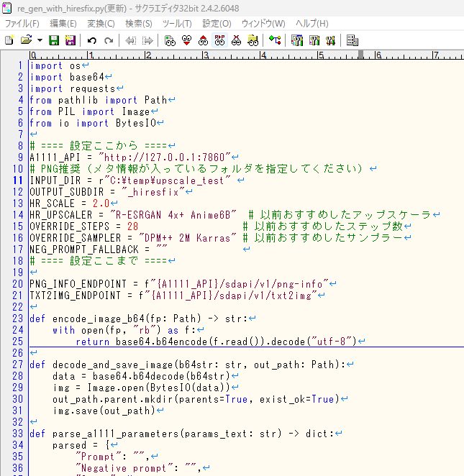Click the OUTPUT_SUBDIR value '_hiresfix'
Viewport: 464px width, 476px height.
click(153, 192)
